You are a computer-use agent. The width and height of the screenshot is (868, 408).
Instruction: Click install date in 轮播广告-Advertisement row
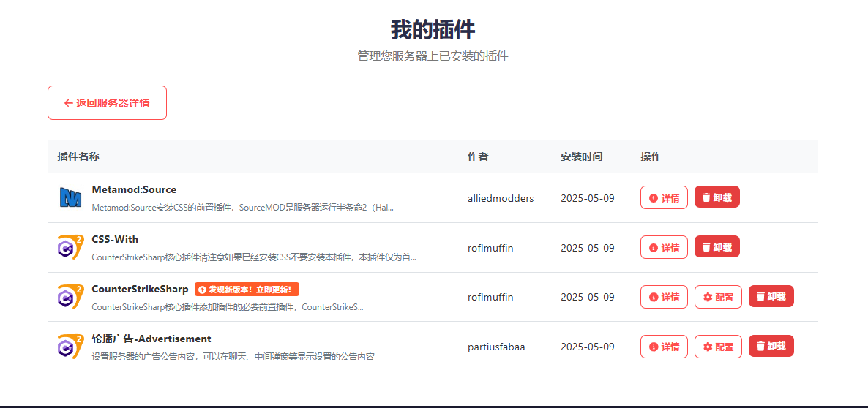point(588,347)
